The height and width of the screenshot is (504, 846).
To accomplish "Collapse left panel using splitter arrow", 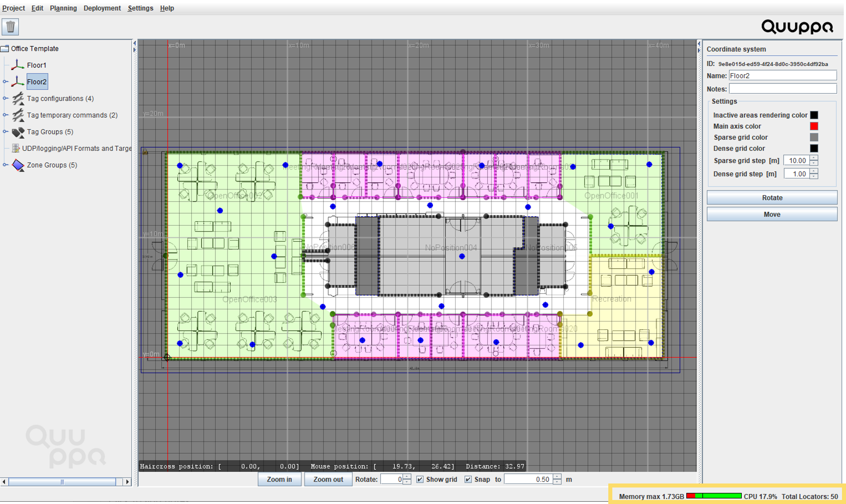I will (x=135, y=43).
